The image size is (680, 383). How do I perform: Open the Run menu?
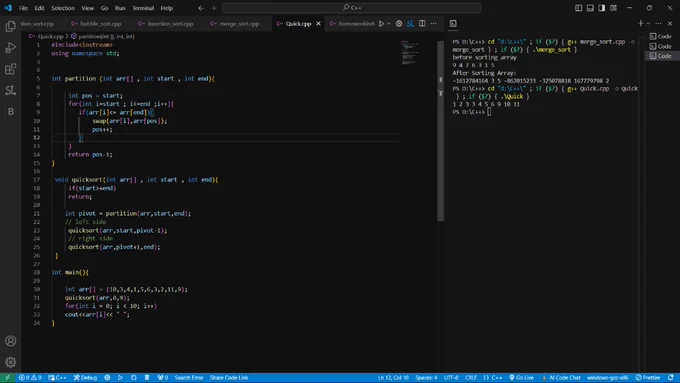pyautogui.click(x=120, y=8)
